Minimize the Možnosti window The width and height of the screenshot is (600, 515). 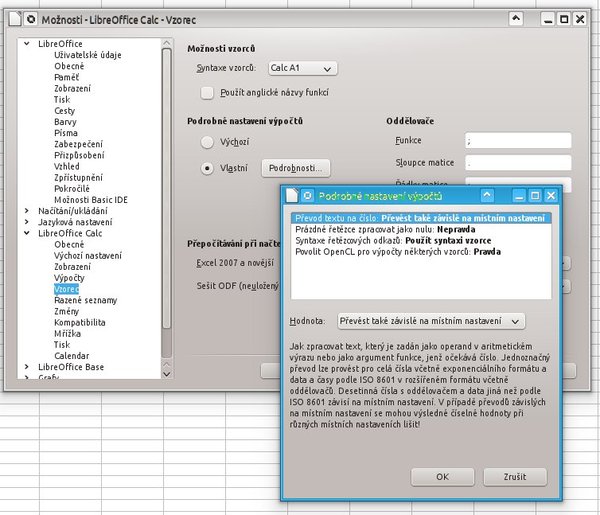click(548, 19)
